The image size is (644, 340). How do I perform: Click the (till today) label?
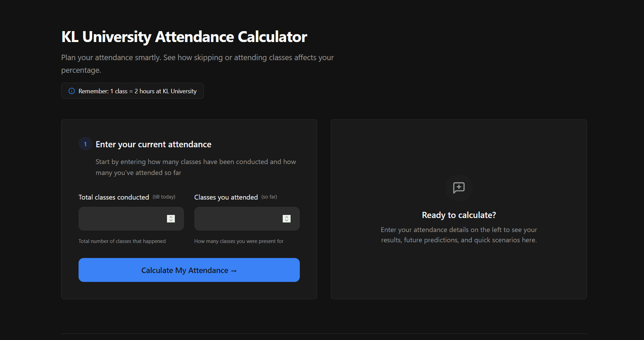(x=164, y=197)
